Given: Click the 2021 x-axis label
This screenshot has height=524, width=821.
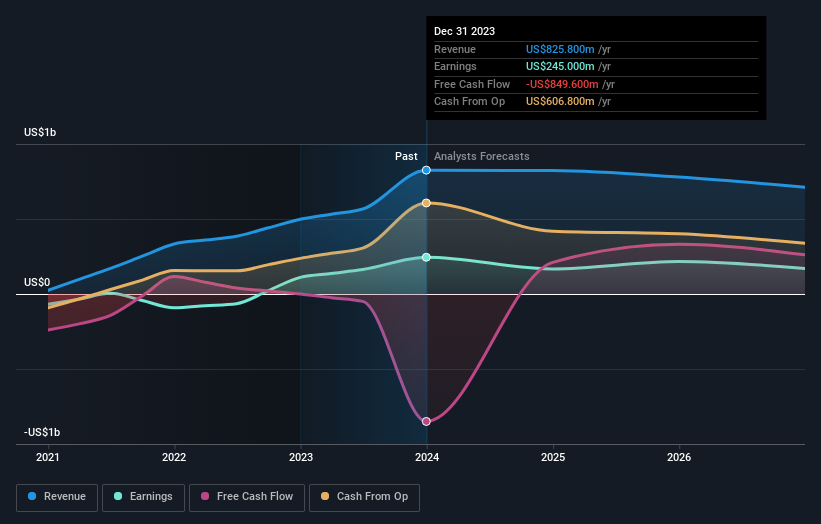Looking at the screenshot, I should (x=48, y=458).
